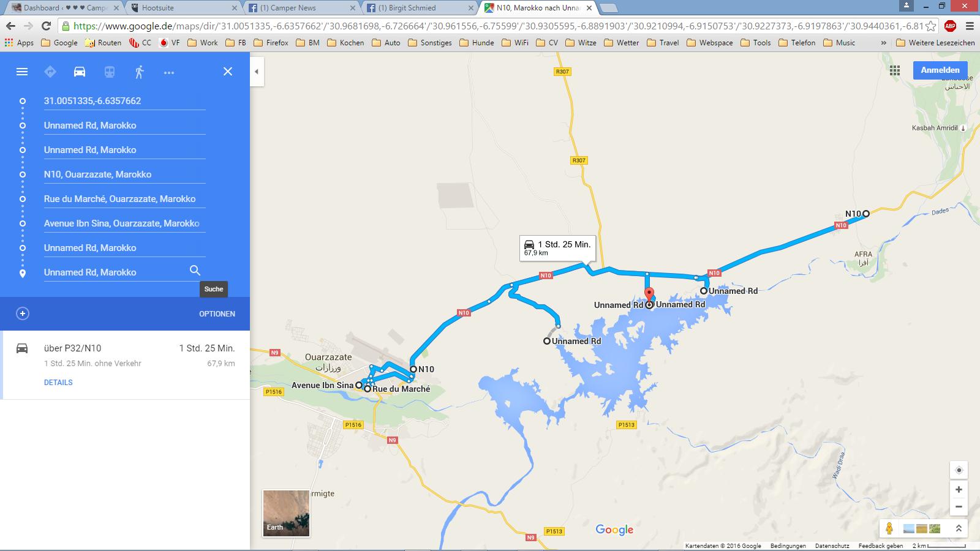The width and height of the screenshot is (980, 551).
Task: Select the public transit mode icon
Action: (109, 72)
